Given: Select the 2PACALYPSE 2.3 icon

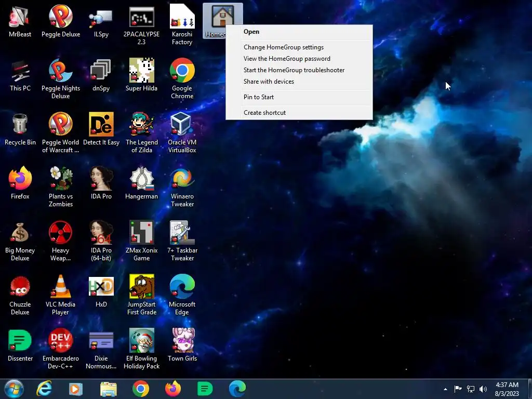Looking at the screenshot, I should pyautogui.click(x=141, y=25).
